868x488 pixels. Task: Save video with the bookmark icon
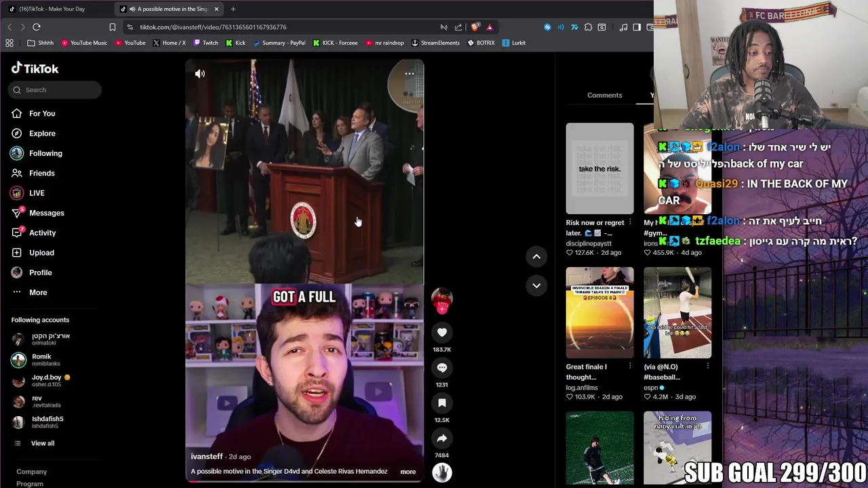click(442, 403)
